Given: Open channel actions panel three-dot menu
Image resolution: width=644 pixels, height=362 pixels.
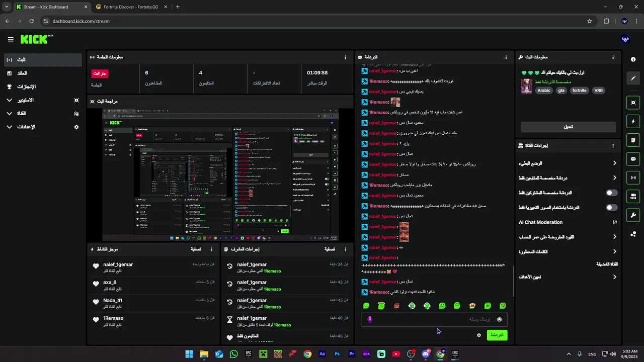Looking at the screenshot, I should coord(613,146).
